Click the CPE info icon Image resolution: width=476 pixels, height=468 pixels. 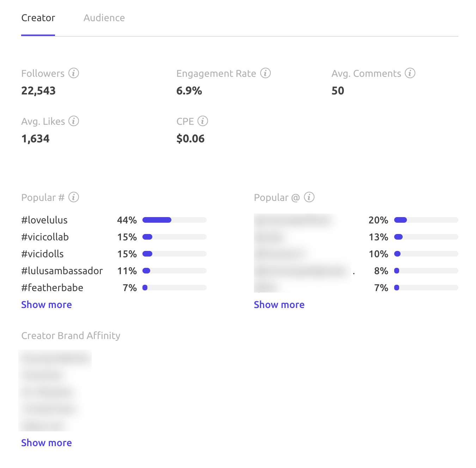tap(202, 121)
